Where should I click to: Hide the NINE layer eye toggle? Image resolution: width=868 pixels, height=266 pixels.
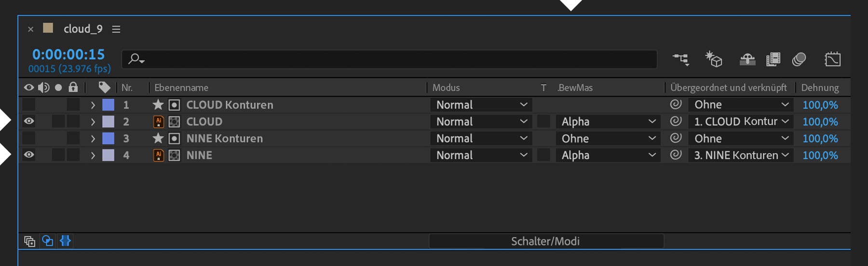pyautogui.click(x=29, y=155)
